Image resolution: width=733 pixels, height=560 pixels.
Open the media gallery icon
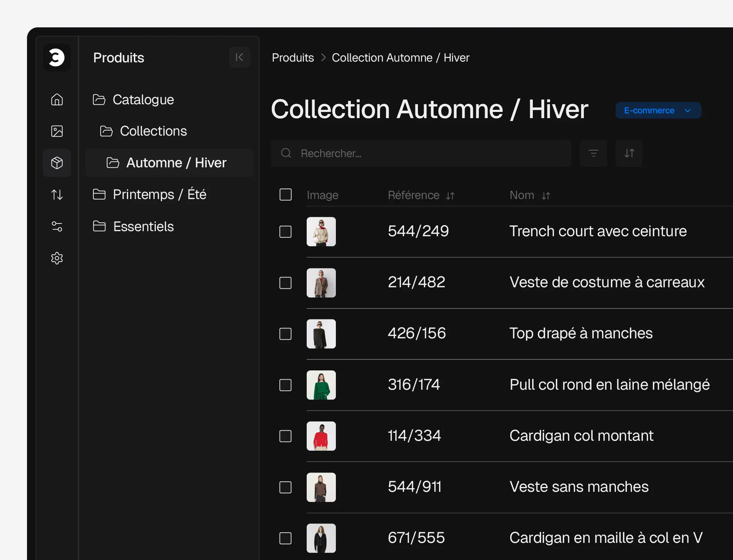pos(57,131)
